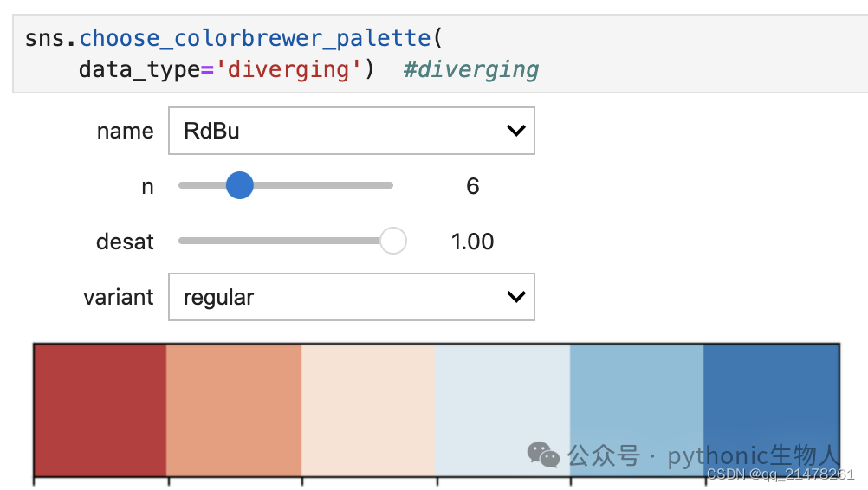
Task: Click the choose_colorbrewer_palette code text
Action: click(x=256, y=38)
